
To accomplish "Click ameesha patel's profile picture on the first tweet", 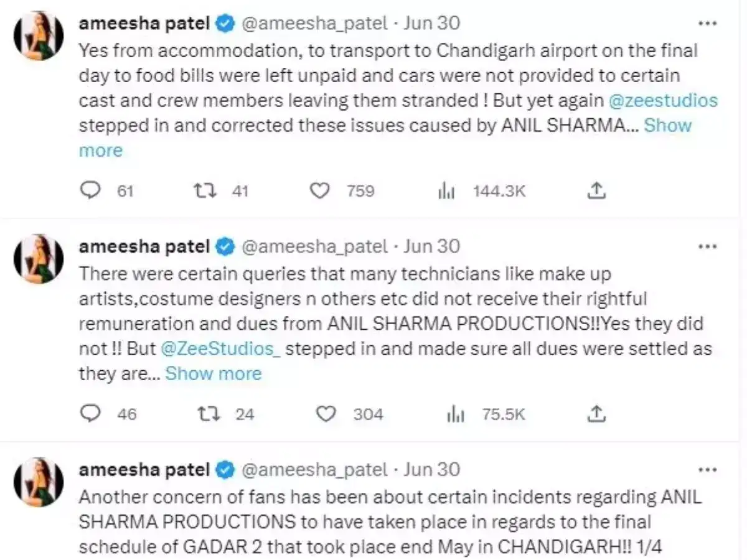I will pos(38,35).
